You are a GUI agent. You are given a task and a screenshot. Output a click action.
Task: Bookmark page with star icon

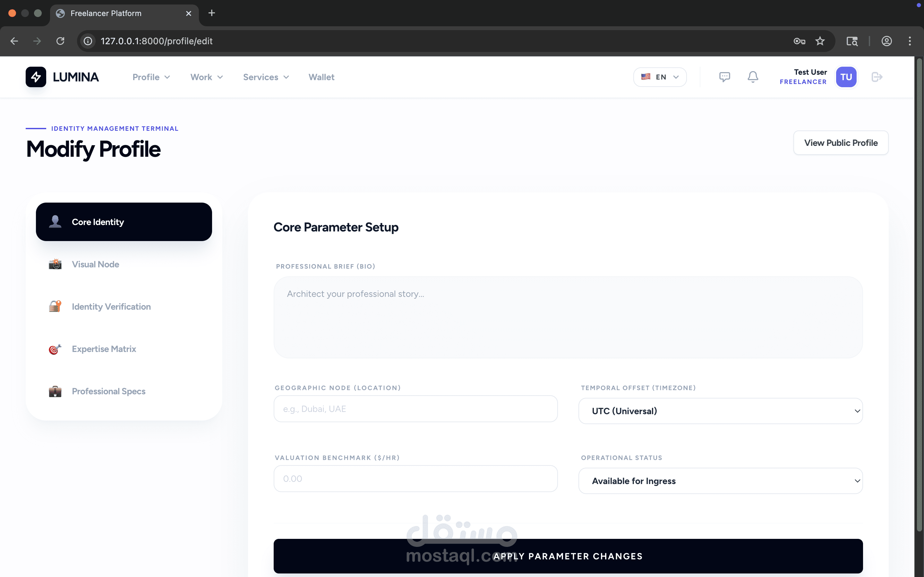[820, 41]
